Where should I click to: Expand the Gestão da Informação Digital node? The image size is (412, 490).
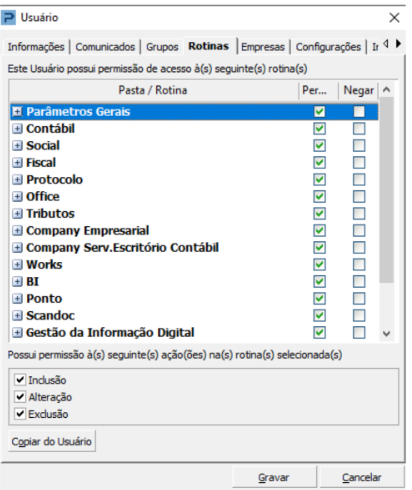(x=17, y=333)
